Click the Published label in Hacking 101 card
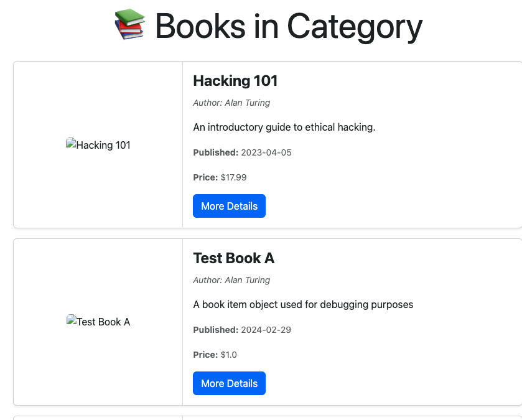Screen dimensions: 522x420 [x=216, y=152]
